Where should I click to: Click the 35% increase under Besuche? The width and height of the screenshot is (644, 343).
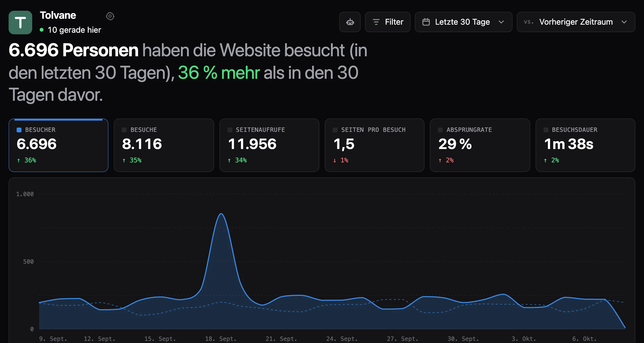pyautogui.click(x=132, y=160)
